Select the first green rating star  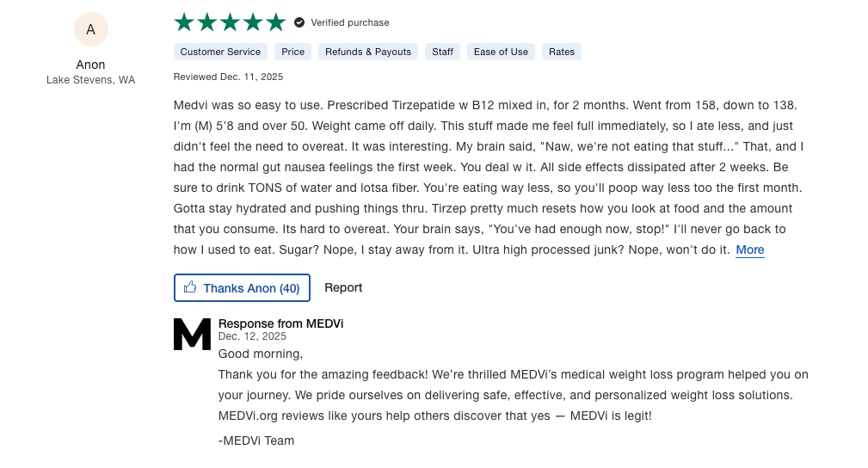(184, 22)
